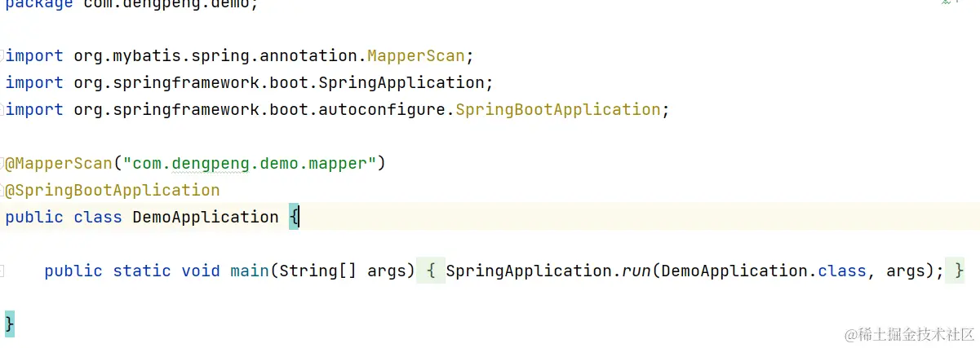Screen dimensions: 980x348
Task: Click the String[] args parameter
Action: tap(343, 271)
